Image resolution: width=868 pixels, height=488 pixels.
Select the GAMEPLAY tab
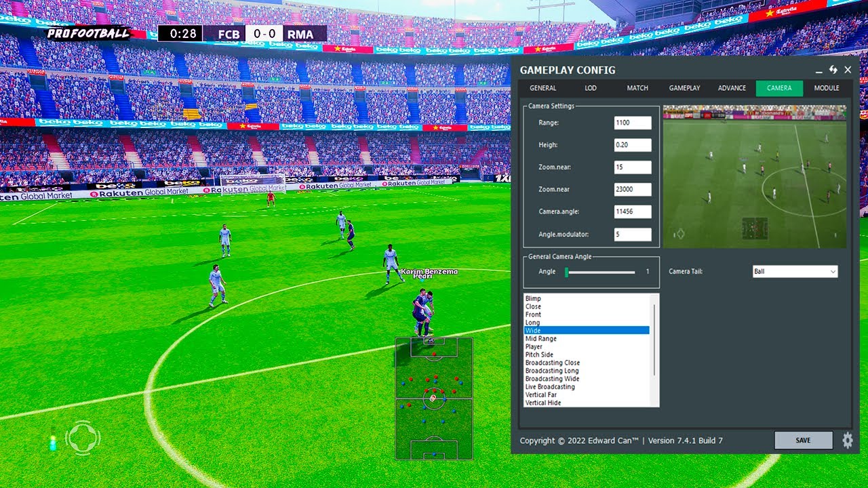point(685,88)
